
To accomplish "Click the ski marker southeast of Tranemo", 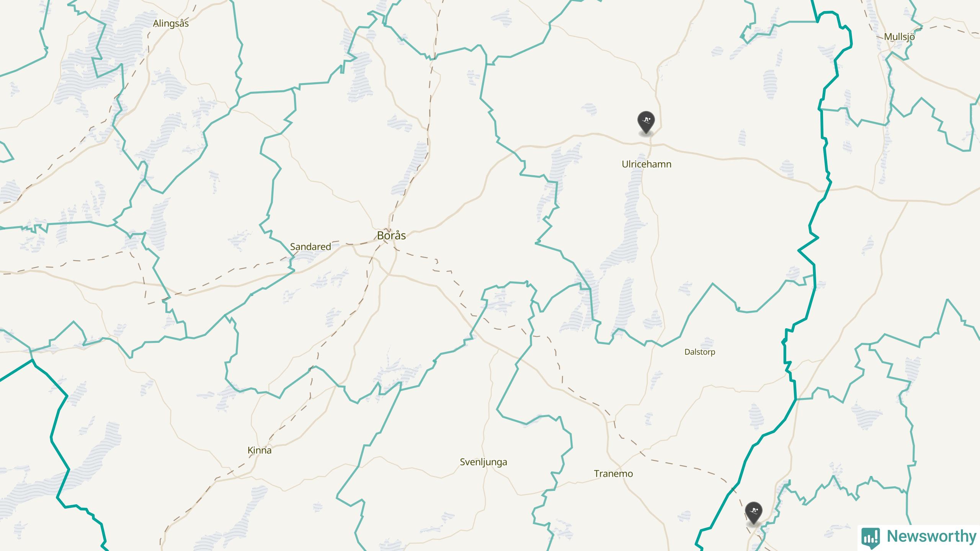I will tap(754, 514).
